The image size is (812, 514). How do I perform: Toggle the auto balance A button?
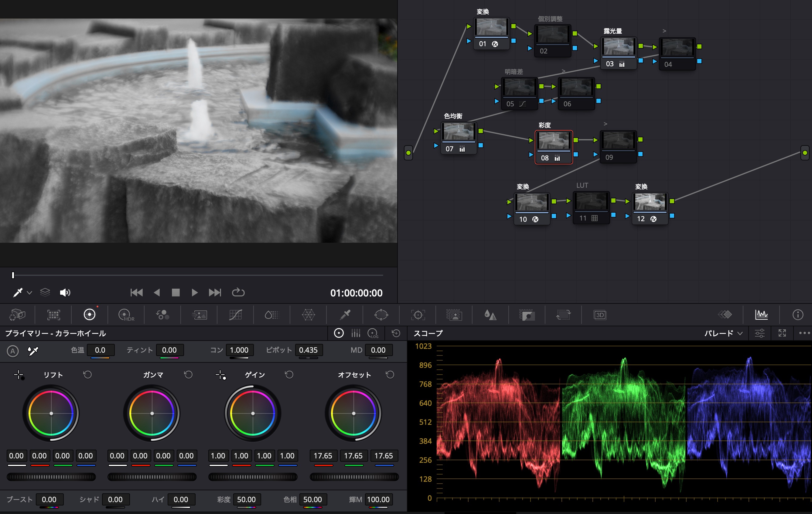pyautogui.click(x=13, y=351)
